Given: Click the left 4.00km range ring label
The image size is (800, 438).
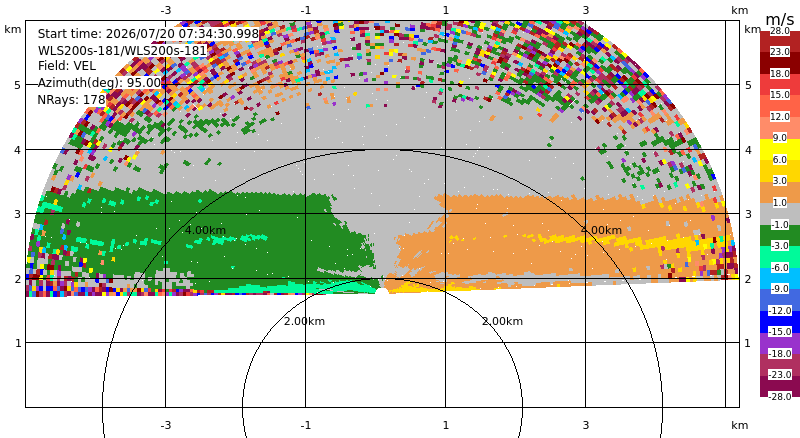Looking at the screenshot, I should pos(205,230).
